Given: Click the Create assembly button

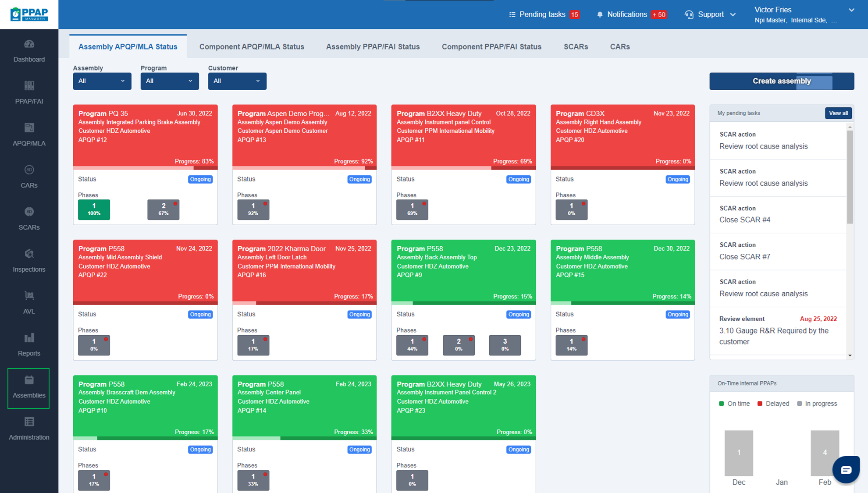Looking at the screenshot, I should tap(781, 81).
